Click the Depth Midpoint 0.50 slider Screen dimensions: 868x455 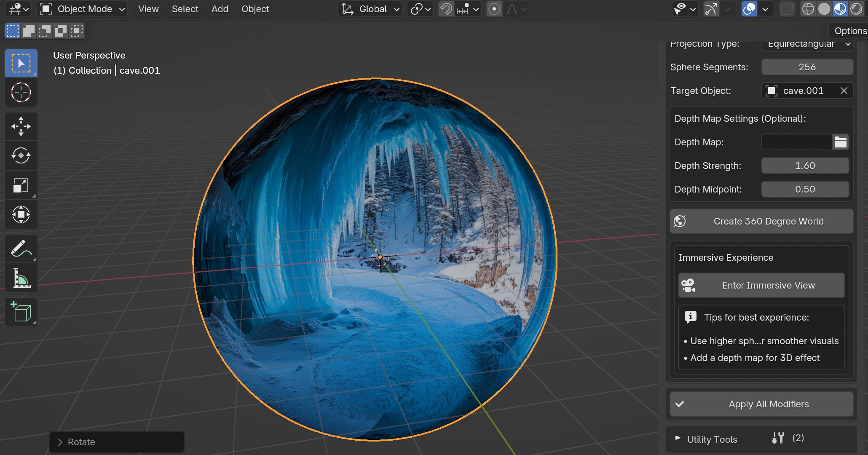(805, 189)
